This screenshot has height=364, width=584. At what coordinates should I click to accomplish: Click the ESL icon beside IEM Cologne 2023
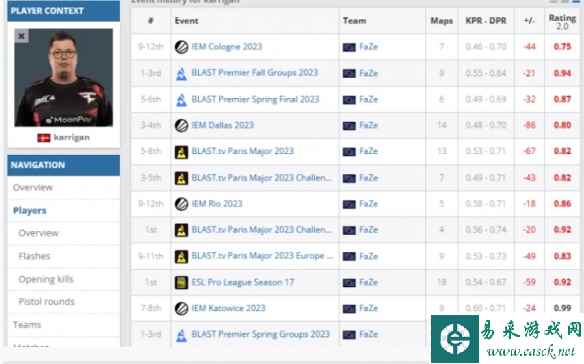pos(181,47)
